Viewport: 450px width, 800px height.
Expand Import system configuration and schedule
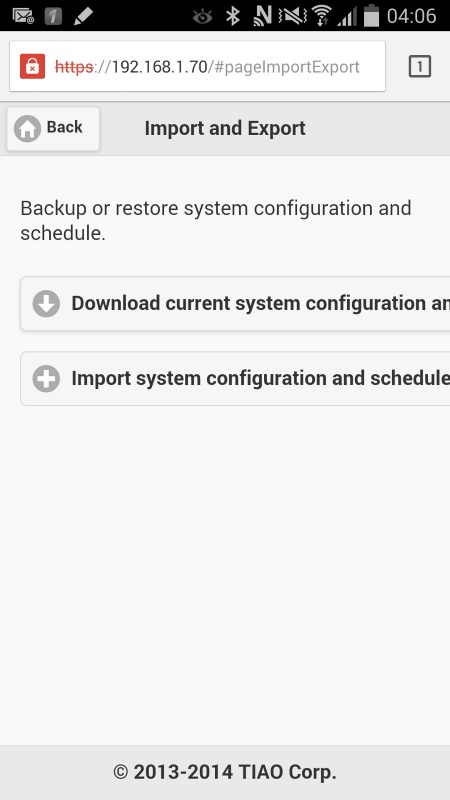pyautogui.click(x=235, y=379)
